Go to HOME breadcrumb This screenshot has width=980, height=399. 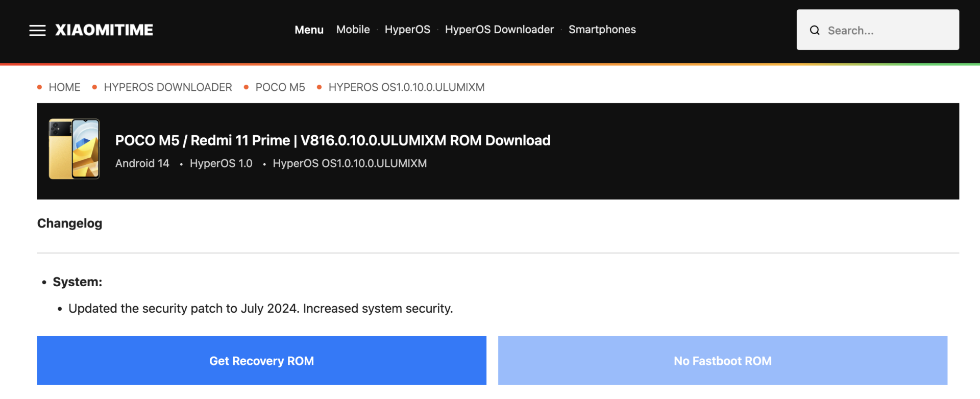point(64,87)
